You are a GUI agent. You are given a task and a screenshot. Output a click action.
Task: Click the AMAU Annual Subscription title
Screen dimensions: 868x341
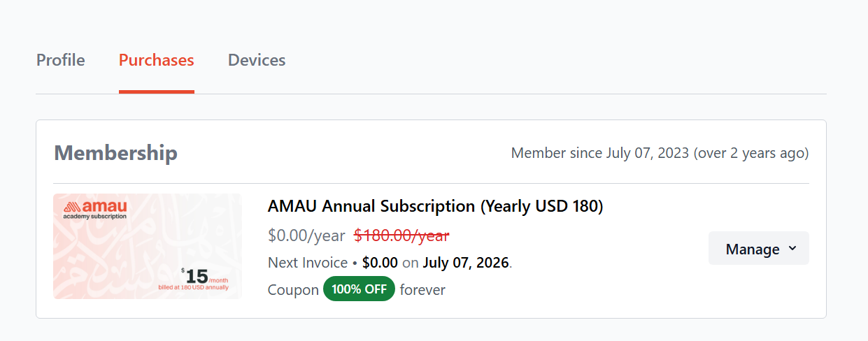tap(435, 206)
